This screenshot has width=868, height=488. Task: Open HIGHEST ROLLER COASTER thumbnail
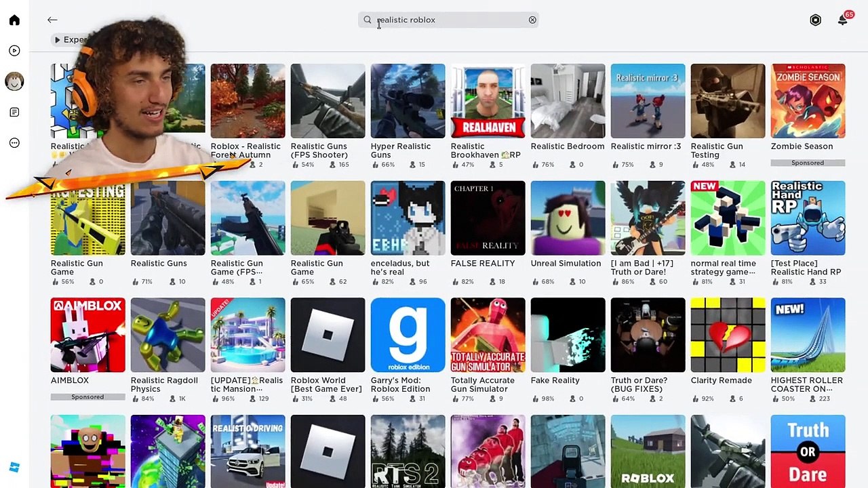pyautogui.click(x=808, y=335)
